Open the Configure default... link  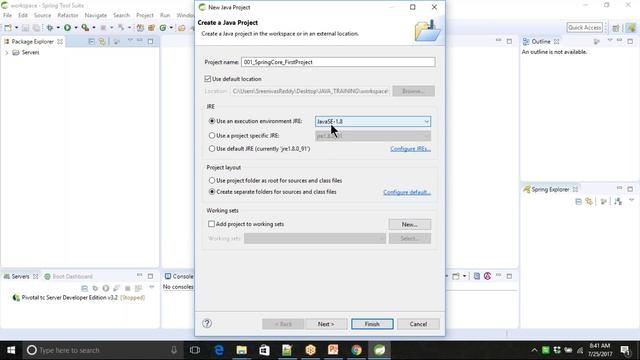pyautogui.click(x=407, y=192)
